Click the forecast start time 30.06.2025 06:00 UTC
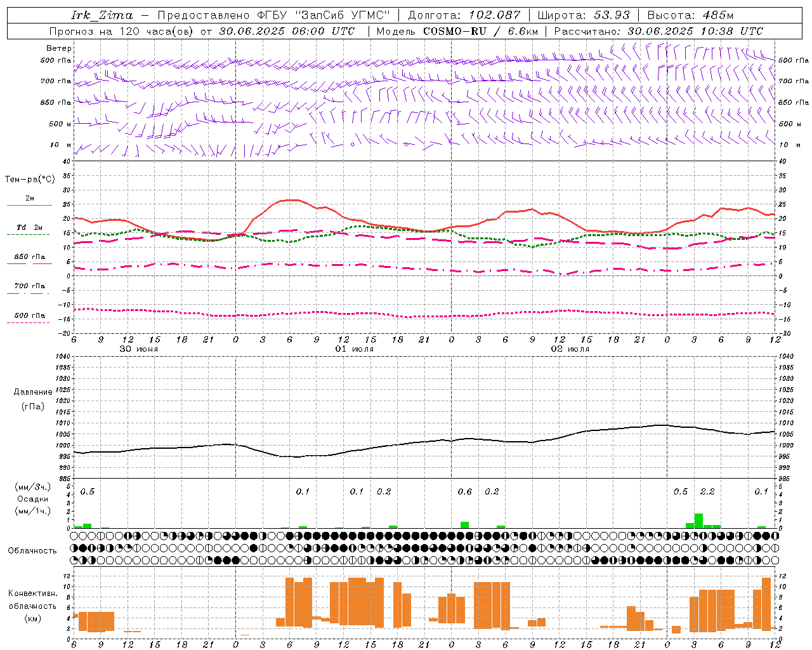The width and height of the screenshot is (812, 650). (287, 31)
